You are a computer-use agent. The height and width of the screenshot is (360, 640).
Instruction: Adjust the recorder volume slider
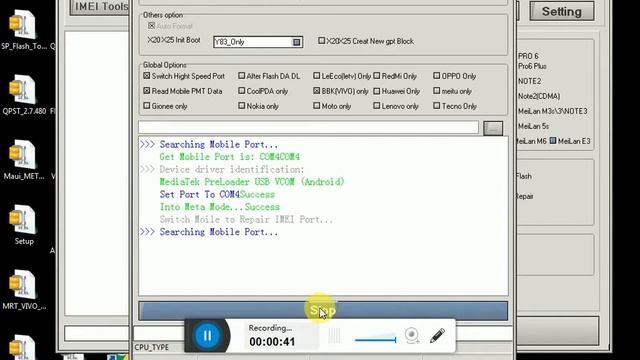[376, 339]
